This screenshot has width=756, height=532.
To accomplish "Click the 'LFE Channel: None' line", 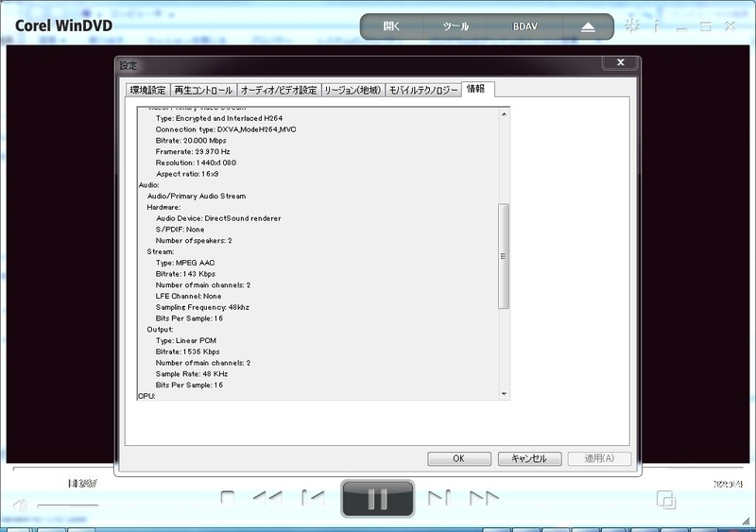I will 188,296.
